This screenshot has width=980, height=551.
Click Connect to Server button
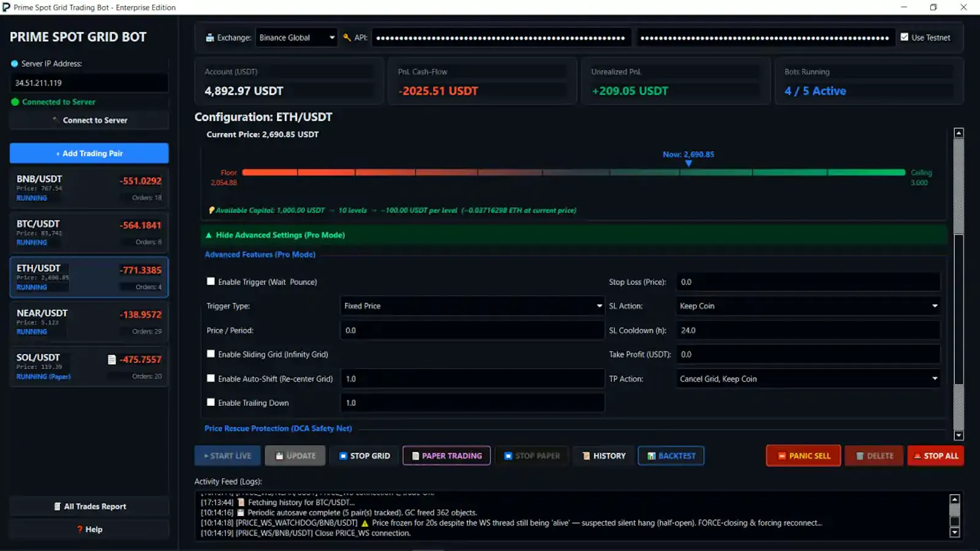click(x=89, y=120)
